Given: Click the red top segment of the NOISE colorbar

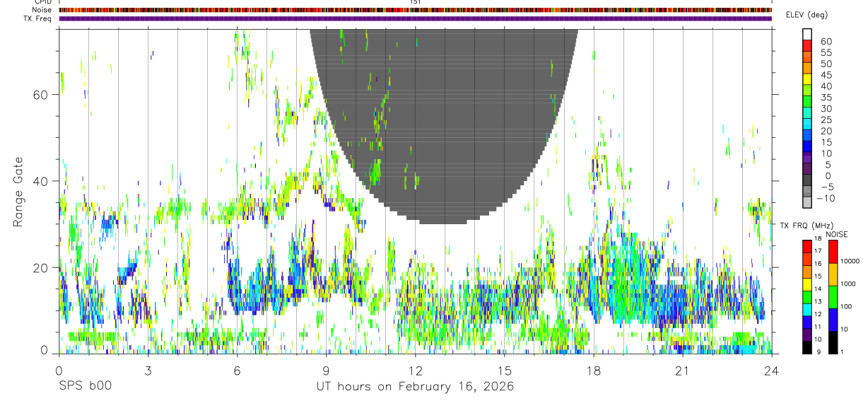Looking at the screenshot, I should 832,252.
